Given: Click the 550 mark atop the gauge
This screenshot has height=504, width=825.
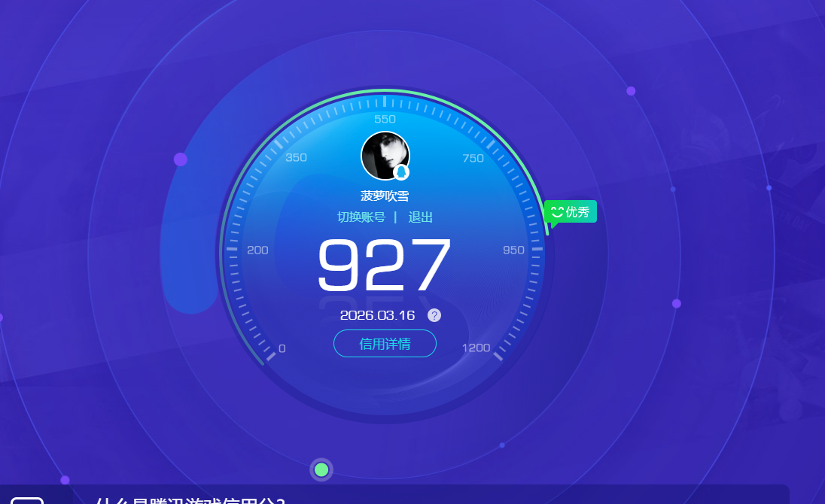Looking at the screenshot, I should click(x=385, y=119).
